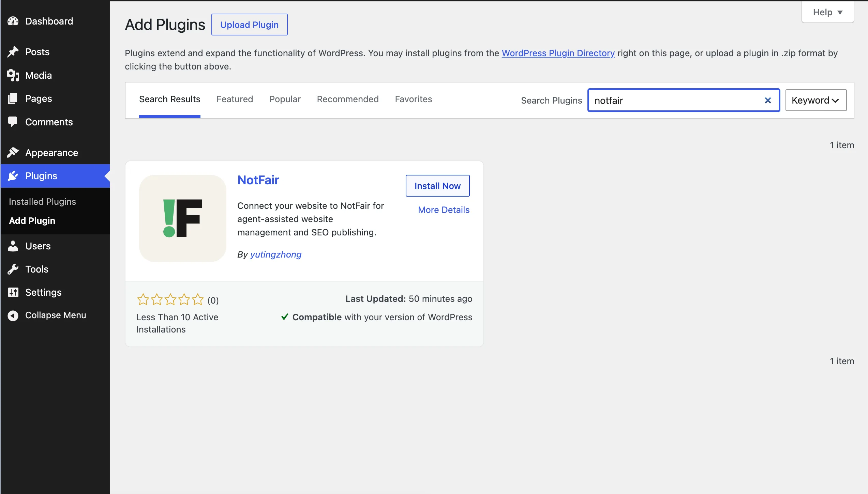Switch to the Popular tab

(x=285, y=99)
